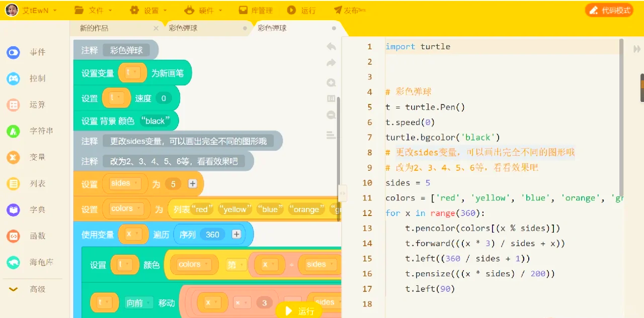The width and height of the screenshot is (644, 318).
Task: Click code line 'sides = 5'
Action: [408, 183]
